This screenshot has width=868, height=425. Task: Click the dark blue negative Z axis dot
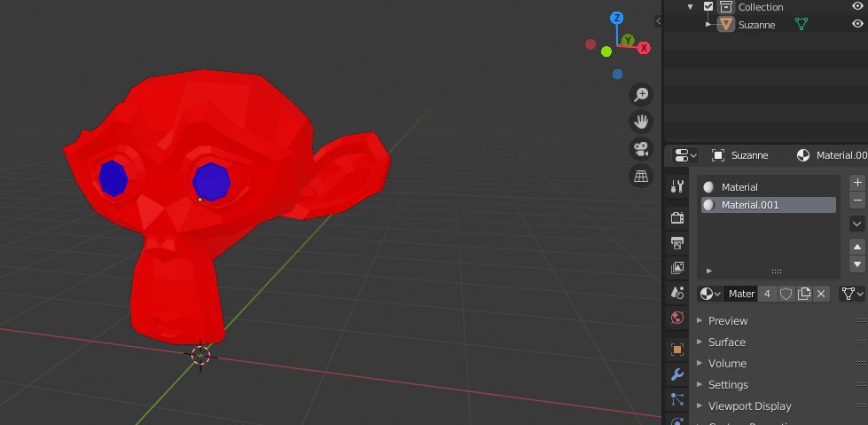point(618,75)
